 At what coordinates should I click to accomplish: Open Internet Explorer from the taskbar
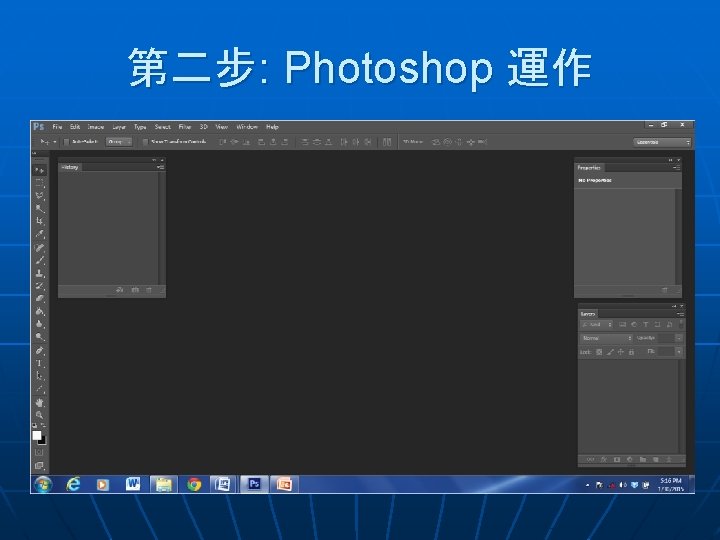point(73,484)
